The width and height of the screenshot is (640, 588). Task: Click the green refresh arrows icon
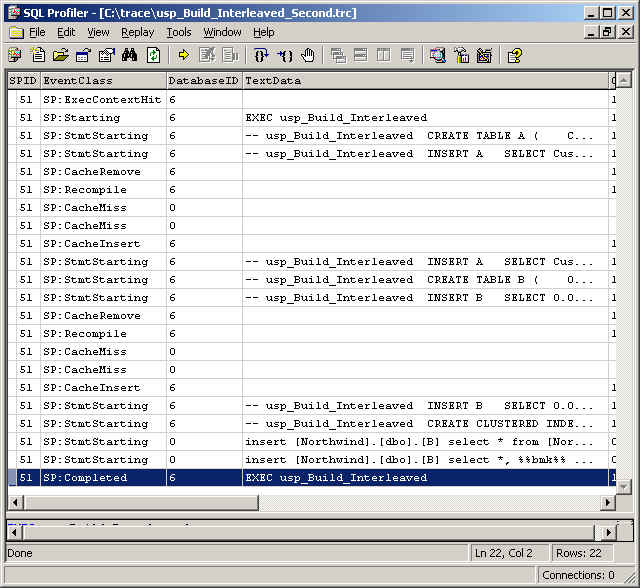[153, 55]
